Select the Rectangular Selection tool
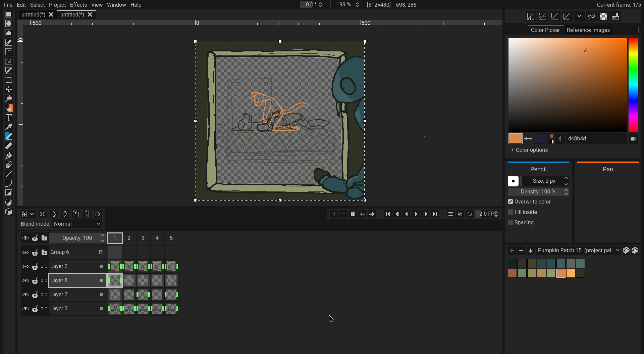 (9, 14)
